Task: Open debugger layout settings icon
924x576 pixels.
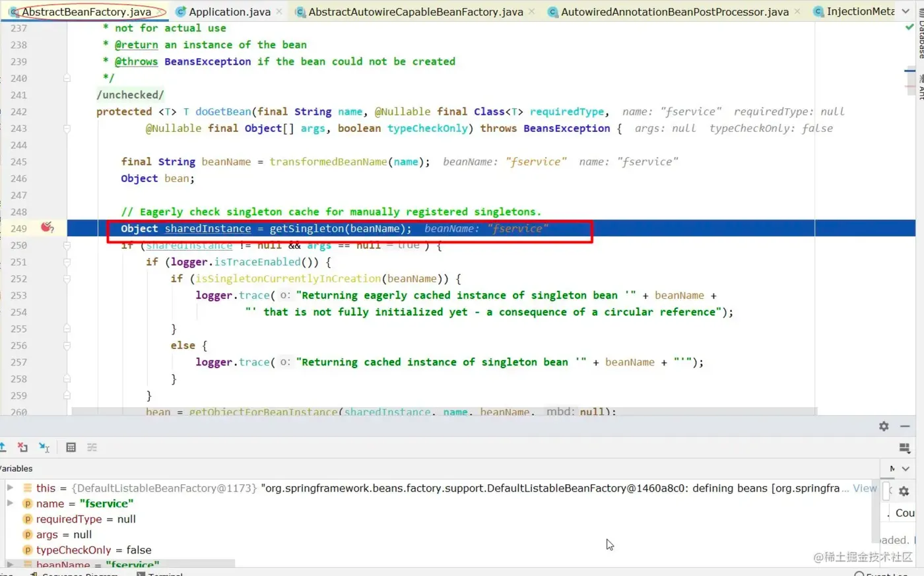Action: (x=905, y=448)
